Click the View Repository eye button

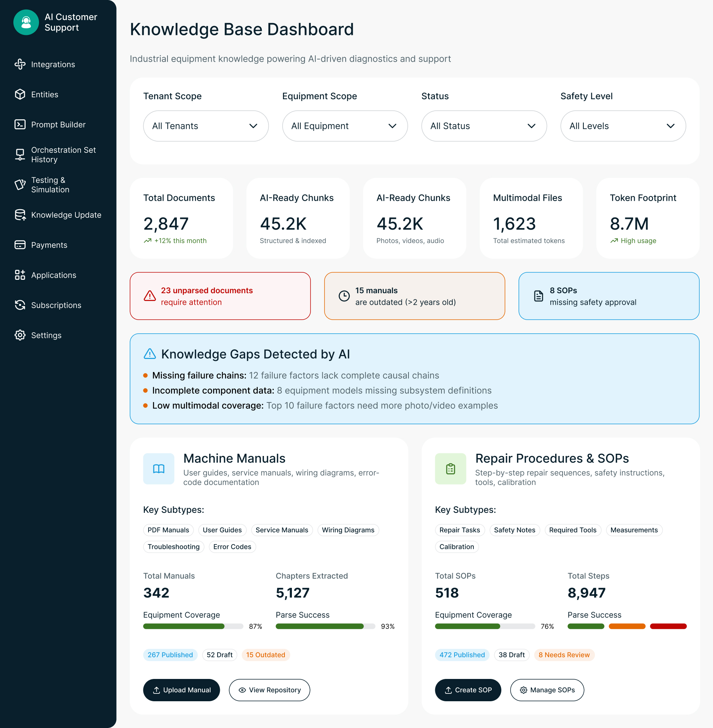click(x=269, y=690)
